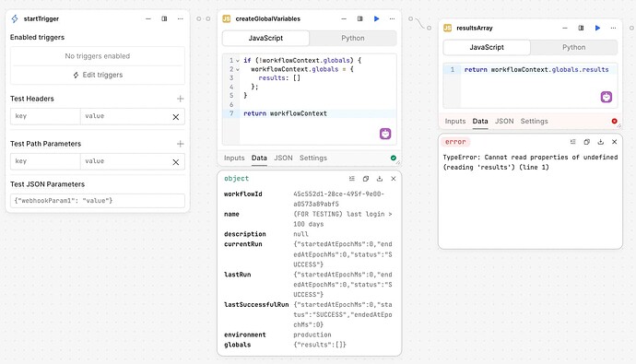Click the 'lastSuccessfulRun' row label
Screen dimensions: 636x364
pyautogui.click(x=256, y=305)
